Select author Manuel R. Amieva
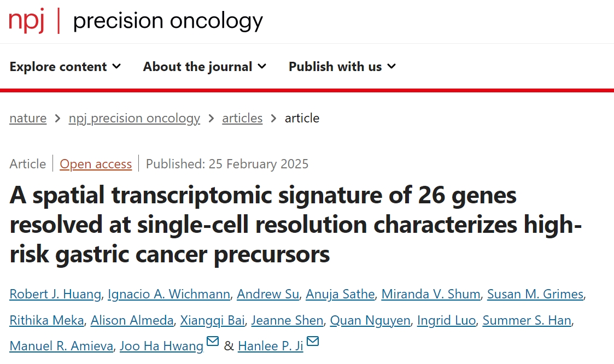Viewport: 614px width, 364px height. click(61, 346)
